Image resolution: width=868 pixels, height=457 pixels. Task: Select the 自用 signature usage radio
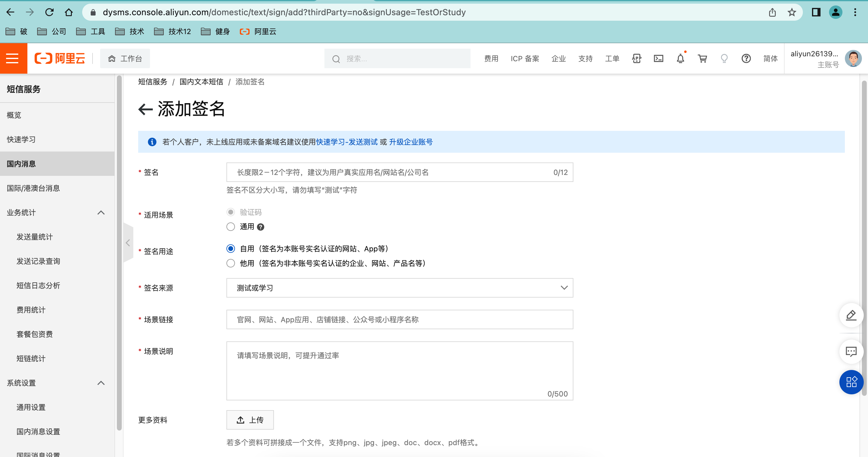pos(230,249)
